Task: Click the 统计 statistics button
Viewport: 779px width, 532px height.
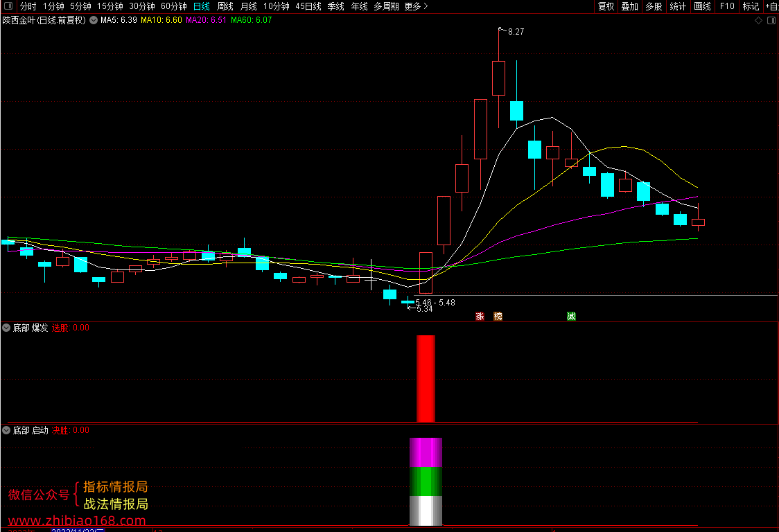Action: coord(678,6)
